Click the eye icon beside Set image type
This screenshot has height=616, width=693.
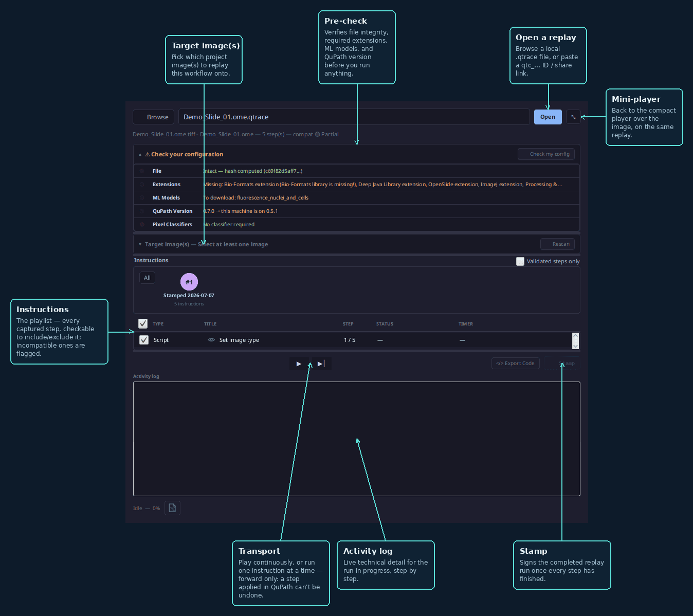pos(211,340)
